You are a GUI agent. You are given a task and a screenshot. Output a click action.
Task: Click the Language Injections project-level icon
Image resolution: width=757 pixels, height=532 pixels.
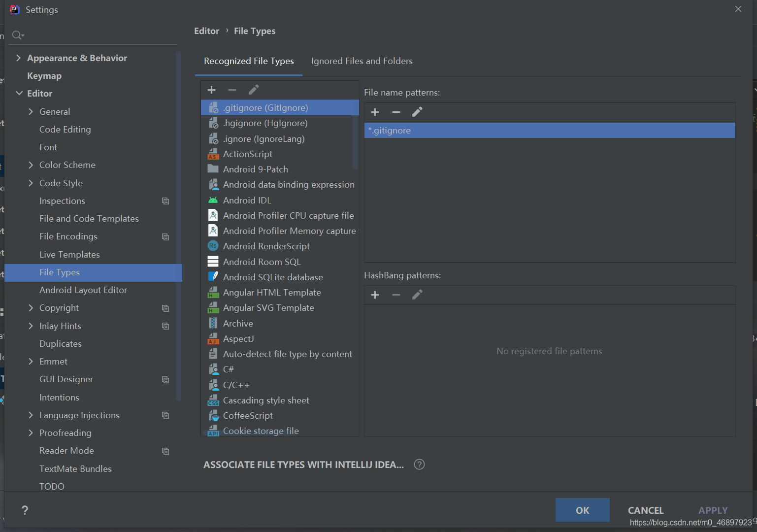165,415
